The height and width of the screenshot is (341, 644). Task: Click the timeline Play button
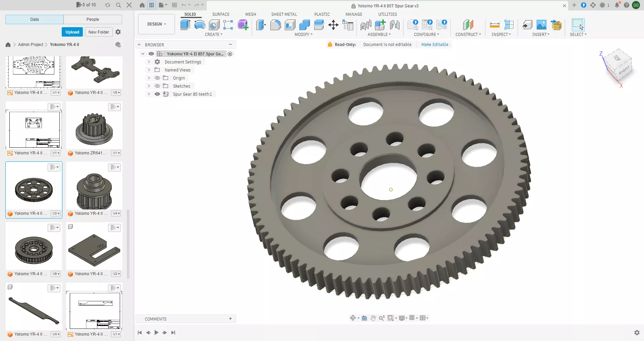pyautogui.click(x=156, y=333)
